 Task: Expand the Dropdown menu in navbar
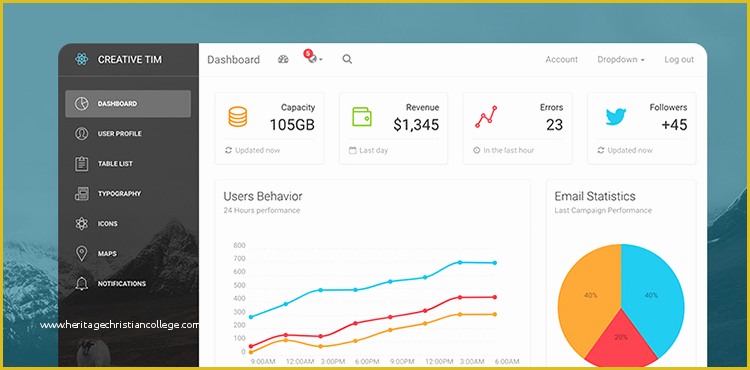click(621, 59)
